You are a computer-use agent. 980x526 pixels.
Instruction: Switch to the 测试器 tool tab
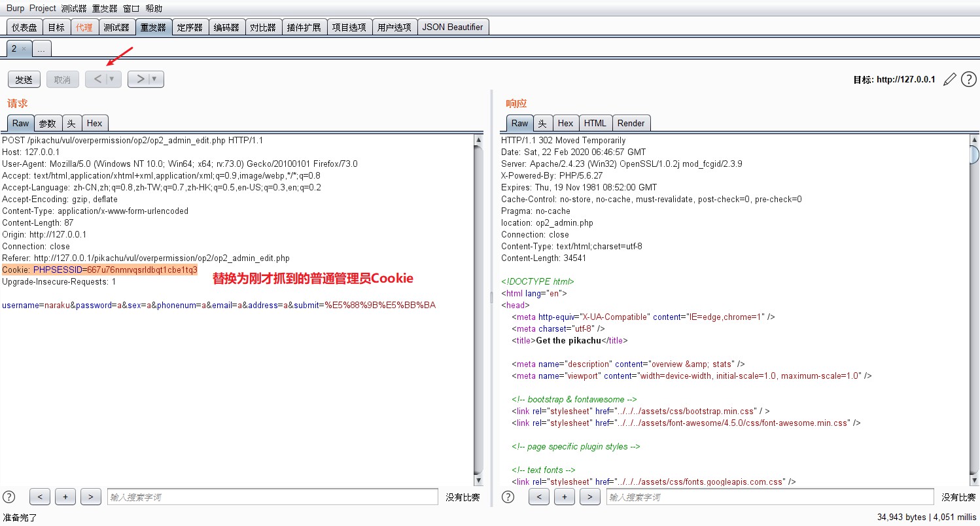pos(116,27)
